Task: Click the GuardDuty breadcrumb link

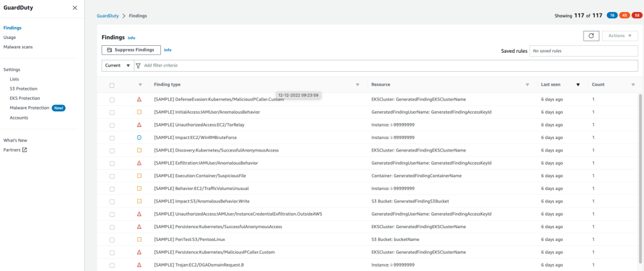Action: [108, 16]
